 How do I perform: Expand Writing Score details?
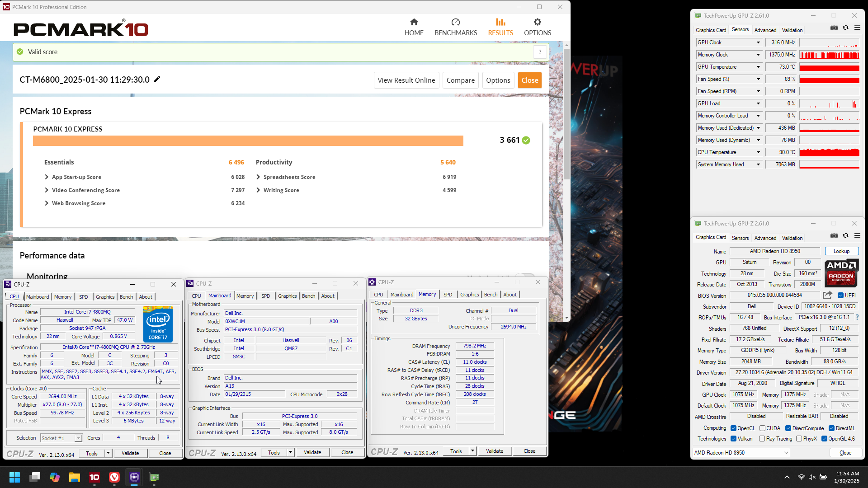(258, 190)
